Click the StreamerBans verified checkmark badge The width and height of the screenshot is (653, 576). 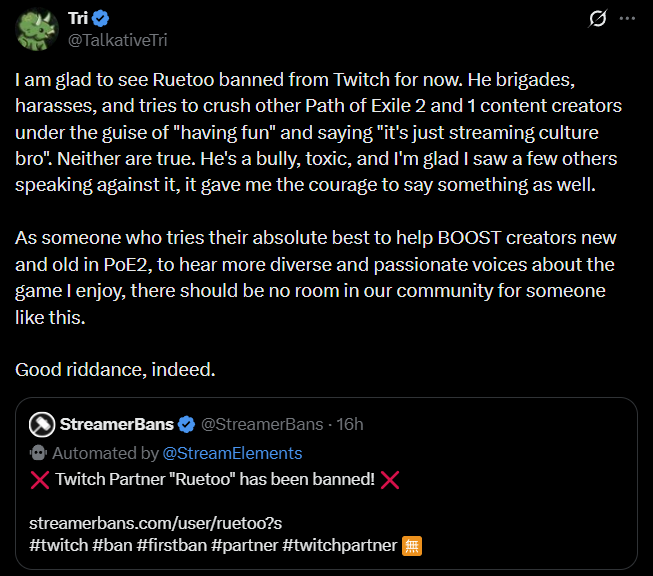pyautogui.click(x=187, y=424)
